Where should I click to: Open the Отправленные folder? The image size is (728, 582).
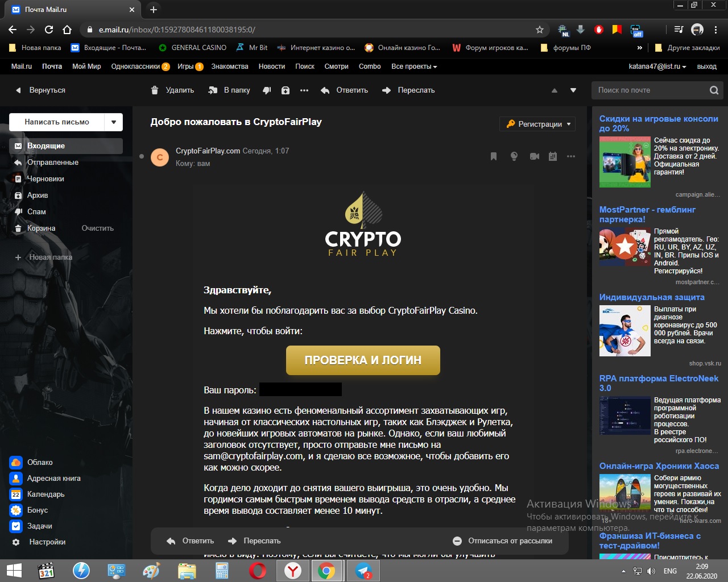point(66,163)
